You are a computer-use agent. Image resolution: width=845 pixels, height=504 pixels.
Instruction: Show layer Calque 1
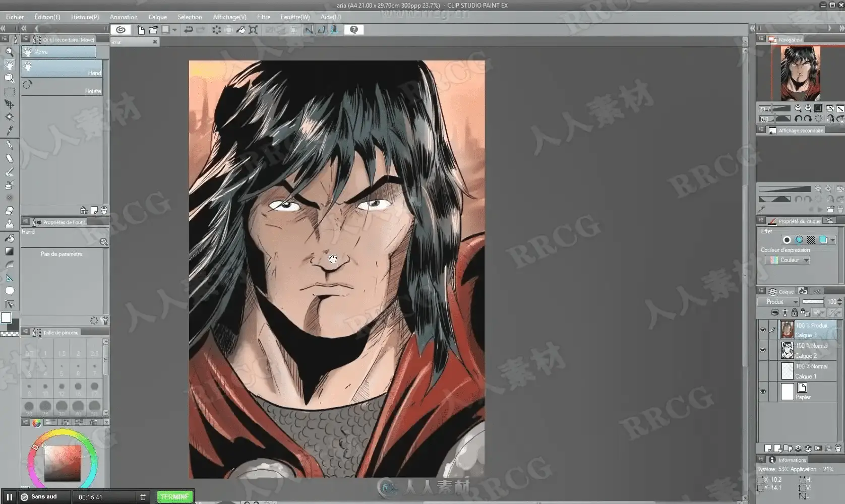(x=763, y=371)
